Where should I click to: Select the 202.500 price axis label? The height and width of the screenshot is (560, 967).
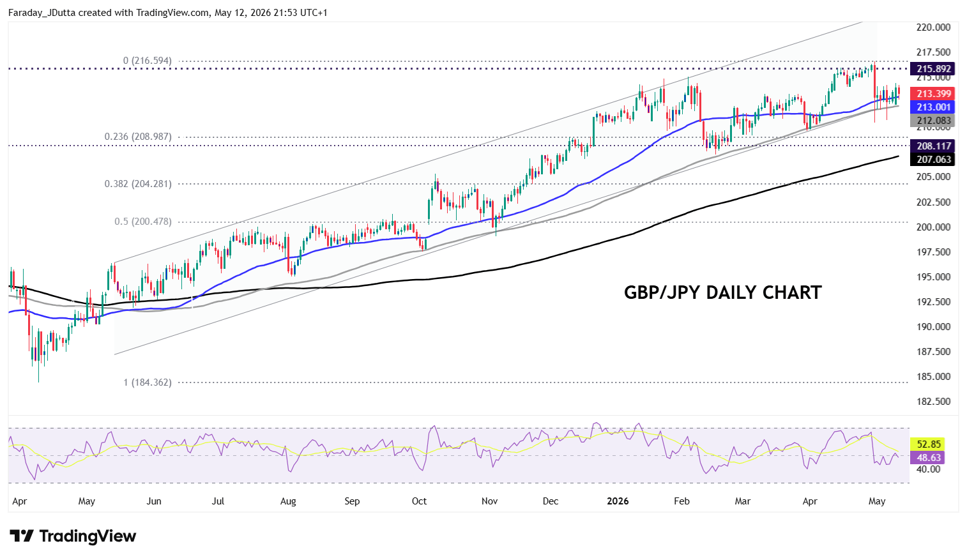pos(934,202)
